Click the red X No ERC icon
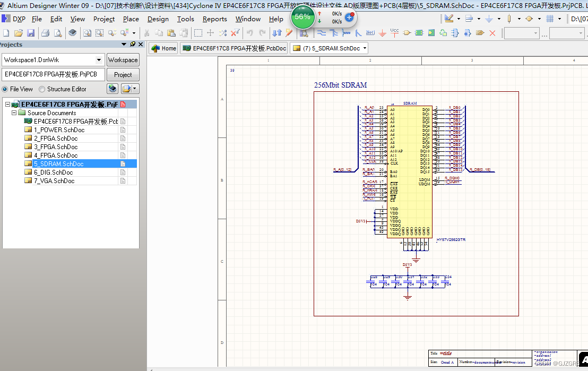The width and height of the screenshot is (588, 371). click(x=492, y=33)
